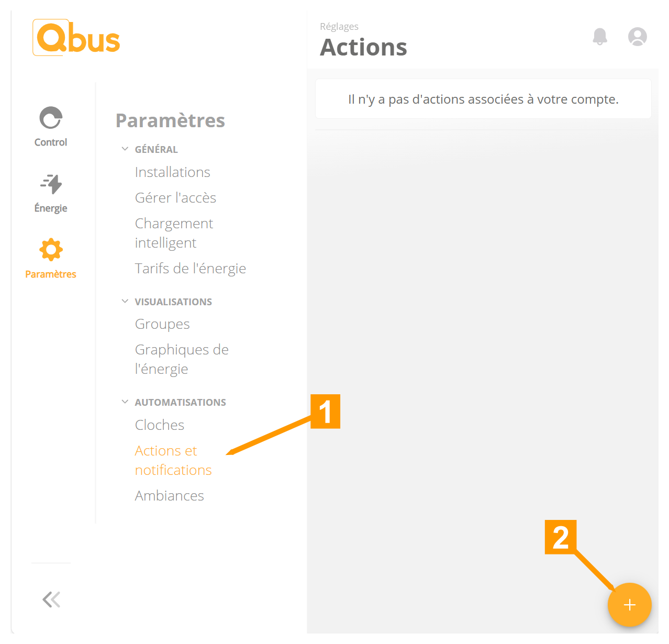Go to Tarifs de l'énergie
Image resolution: width=669 pixels, height=644 pixels.
coord(190,268)
